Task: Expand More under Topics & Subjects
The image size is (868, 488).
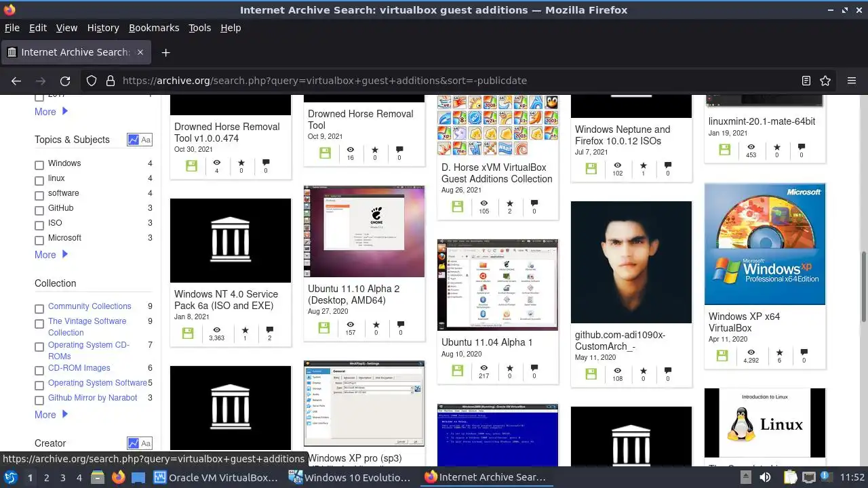Action: click(52, 255)
